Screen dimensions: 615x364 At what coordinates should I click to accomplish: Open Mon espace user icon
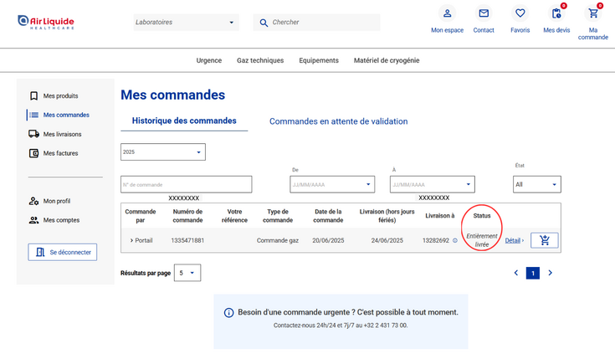[447, 13]
